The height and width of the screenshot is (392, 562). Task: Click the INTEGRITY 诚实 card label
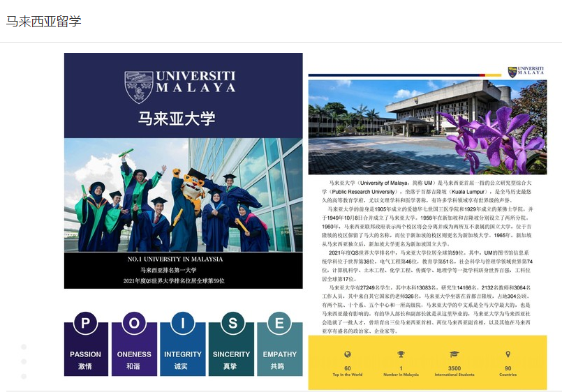pos(183,360)
